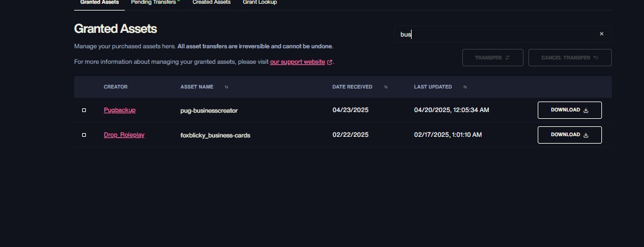
Task: Sort by Asset Name using sort arrows
Action: click(x=226, y=87)
